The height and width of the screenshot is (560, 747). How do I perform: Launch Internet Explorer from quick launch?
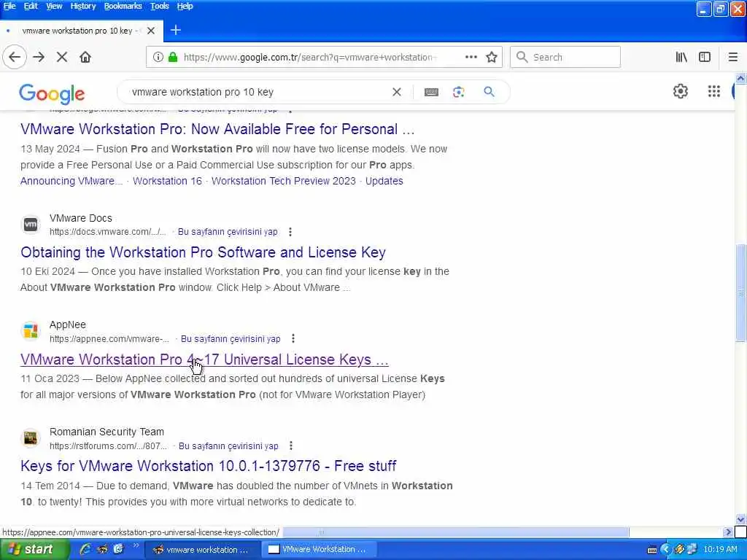pyautogui.click(x=86, y=550)
